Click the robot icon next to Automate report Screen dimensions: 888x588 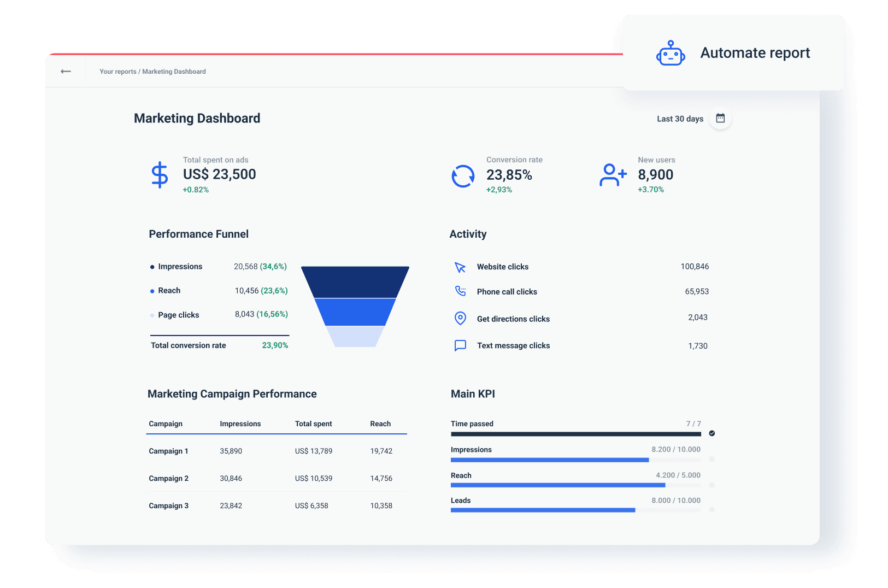[x=671, y=53]
